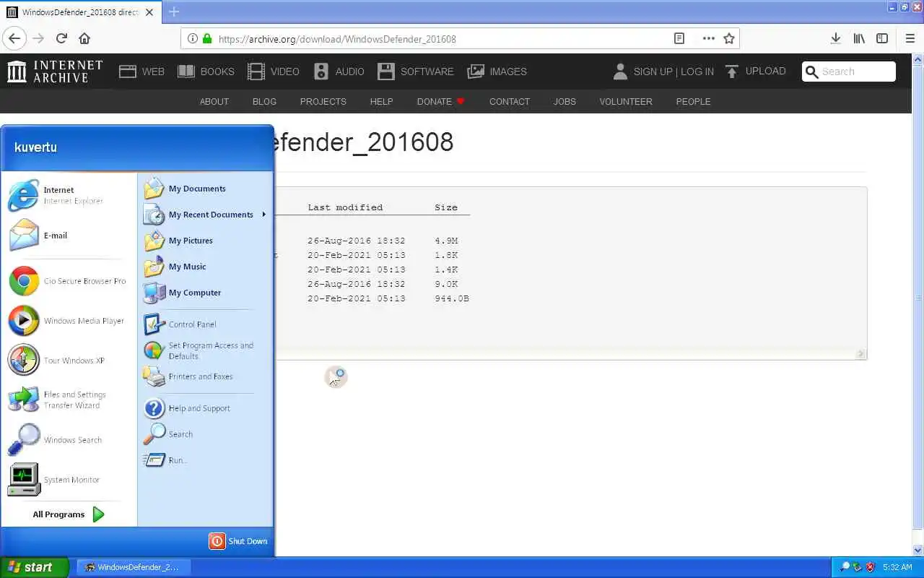Open the BLOG link
Screen dimensions: 924x578
coord(264,101)
